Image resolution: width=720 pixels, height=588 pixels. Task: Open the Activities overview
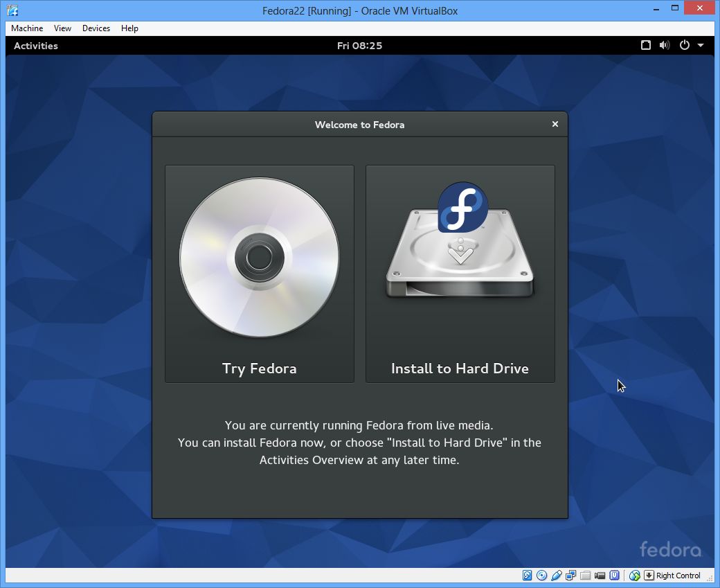click(x=35, y=45)
